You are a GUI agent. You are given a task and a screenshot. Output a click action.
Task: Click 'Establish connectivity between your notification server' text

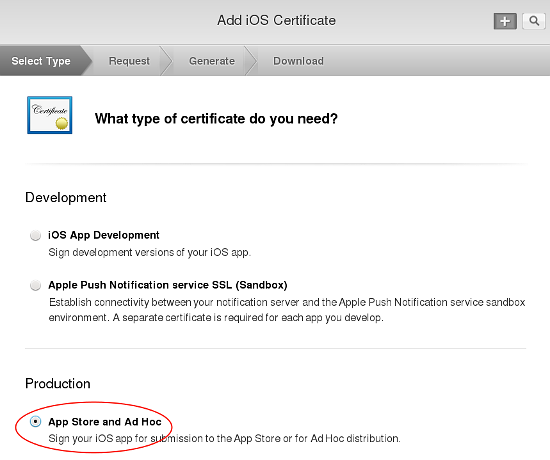[287, 310]
